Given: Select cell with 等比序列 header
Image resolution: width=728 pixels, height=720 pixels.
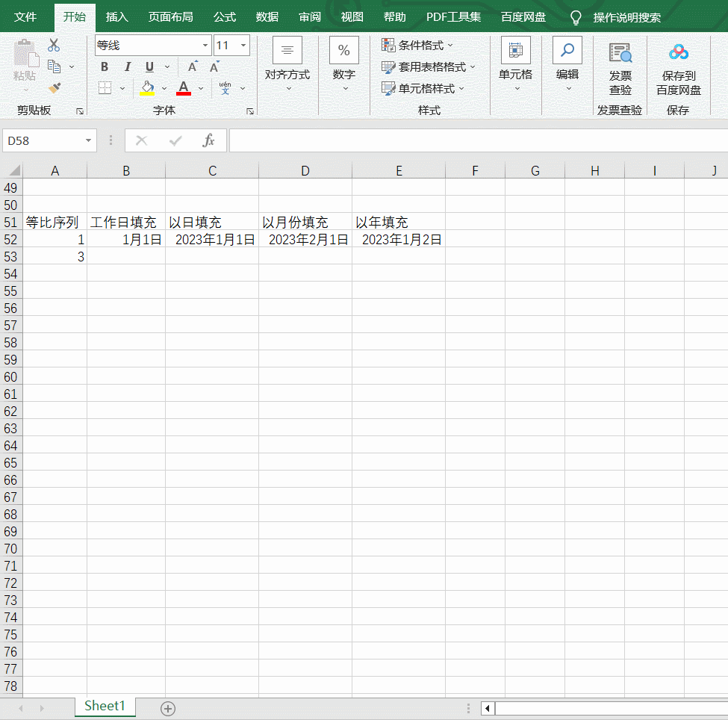Looking at the screenshot, I should [55, 222].
